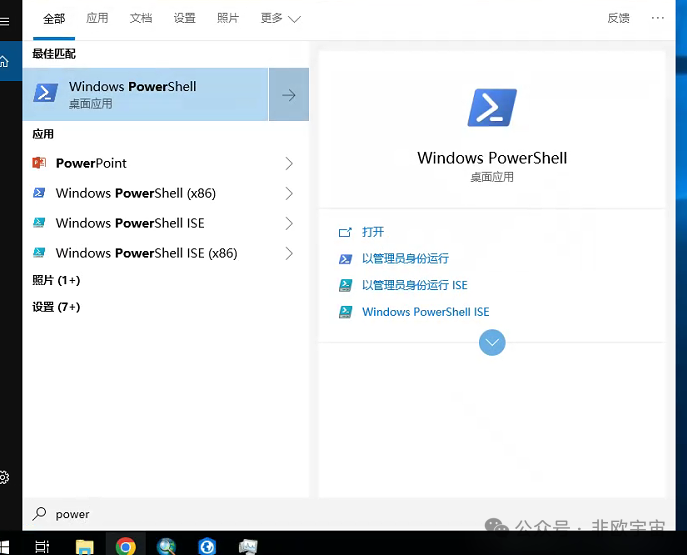Click the home icon in left sidebar
This screenshot has width=687, height=555.
(4, 61)
